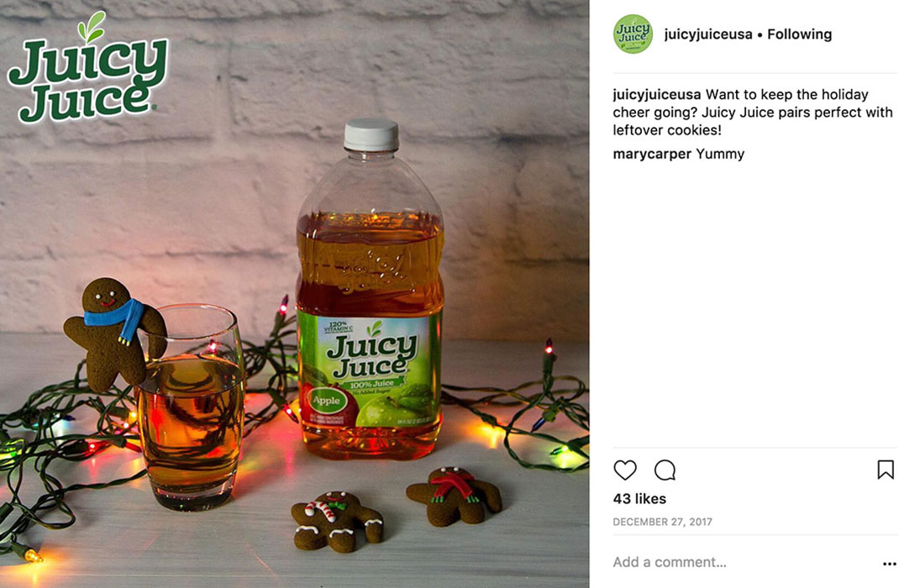Open the December 27, 2017 timestamp
Image resolution: width=920 pixels, height=588 pixels.
(662, 522)
